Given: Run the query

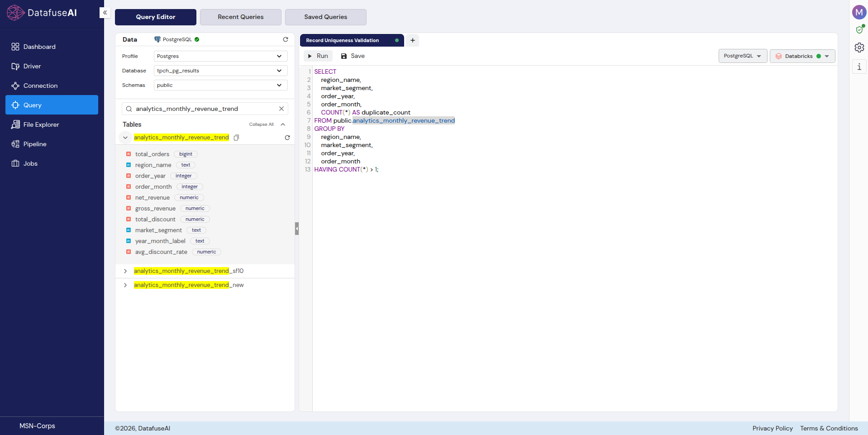Looking at the screenshot, I should [x=318, y=56].
